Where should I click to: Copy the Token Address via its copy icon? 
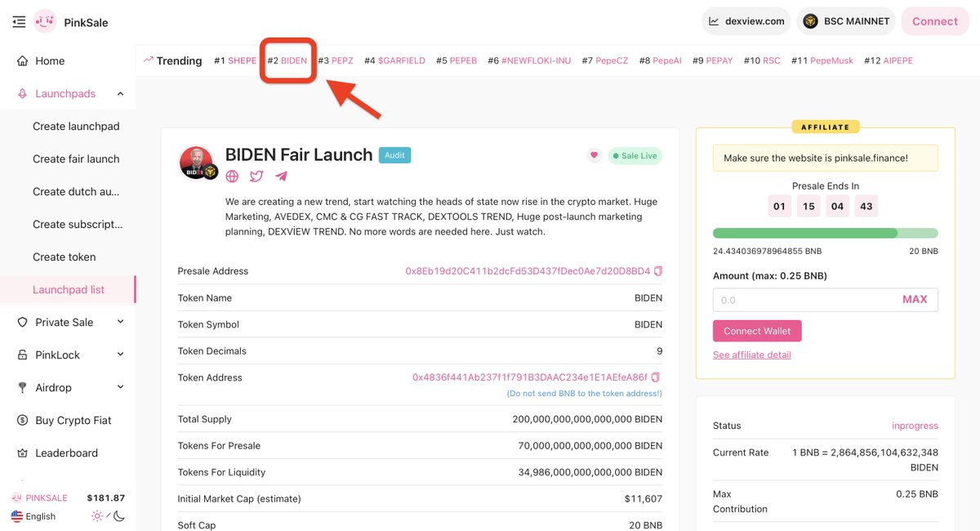click(x=657, y=377)
